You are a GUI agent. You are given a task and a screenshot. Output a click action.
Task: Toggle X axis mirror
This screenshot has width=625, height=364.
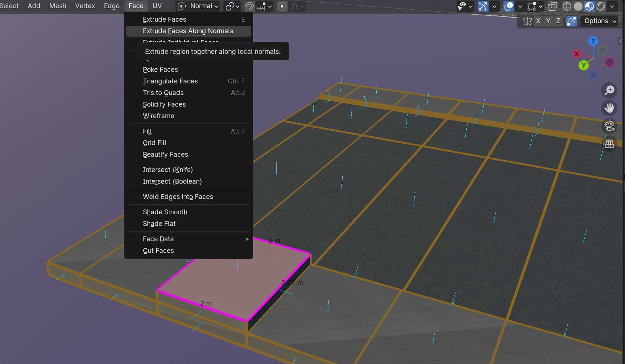click(538, 21)
